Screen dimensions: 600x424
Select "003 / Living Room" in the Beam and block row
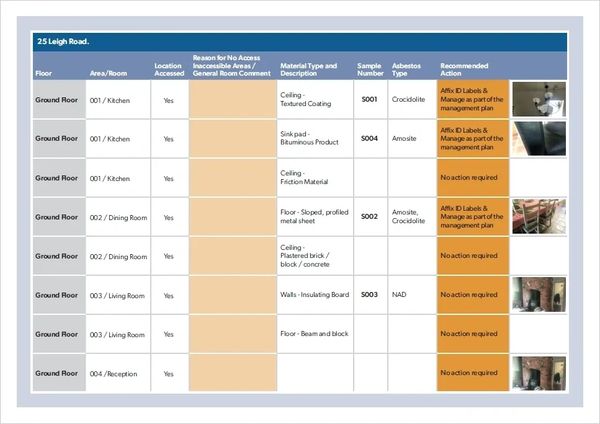[x=117, y=335]
